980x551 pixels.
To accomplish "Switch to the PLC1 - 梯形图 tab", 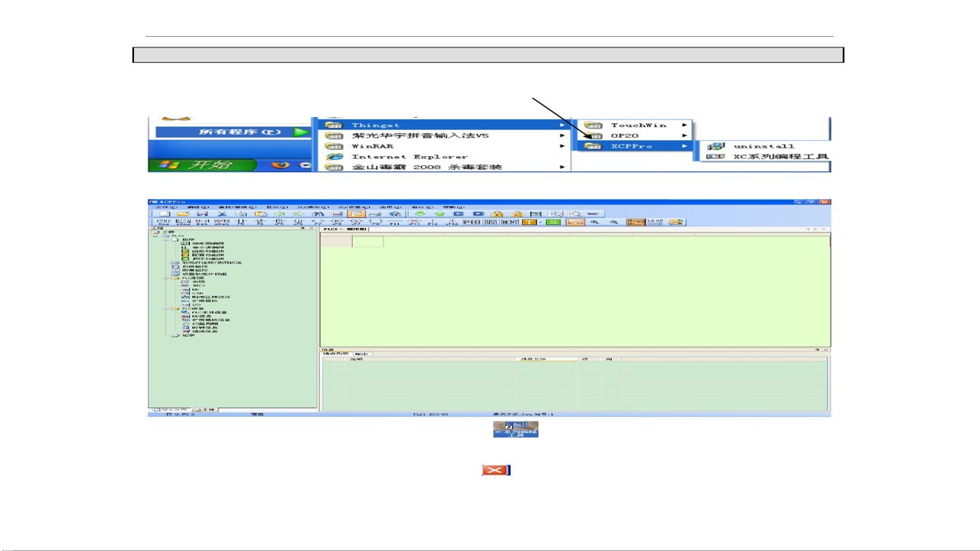I will tap(345, 229).
